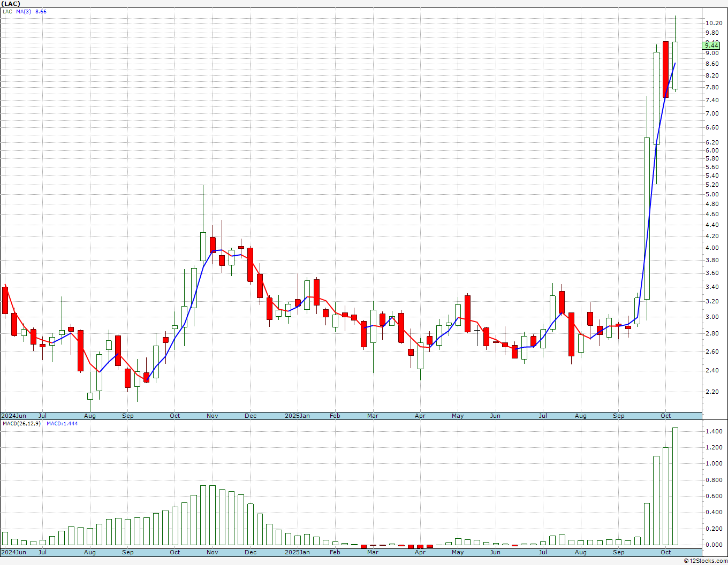Select the 2.20 price axis label
The image size is (728, 565).
click(x=712, y=392)
